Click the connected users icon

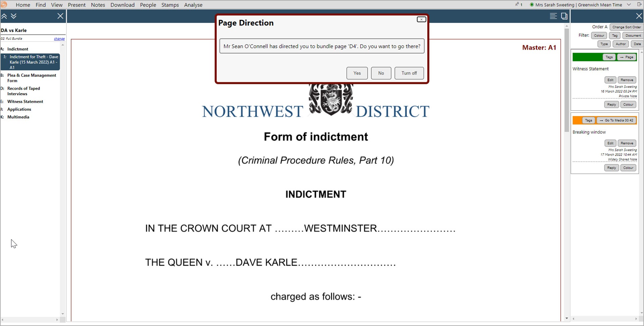click(x=518, y=5)
